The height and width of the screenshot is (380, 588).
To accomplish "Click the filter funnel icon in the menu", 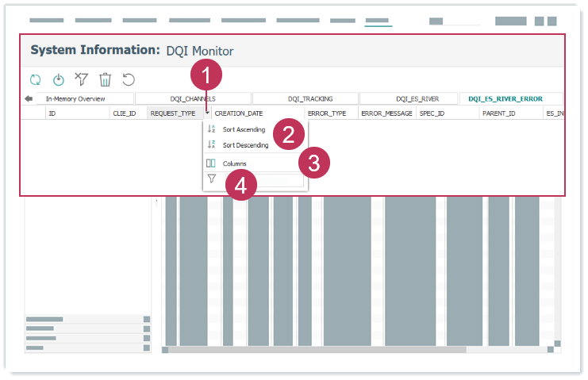I will coord(211,179).
